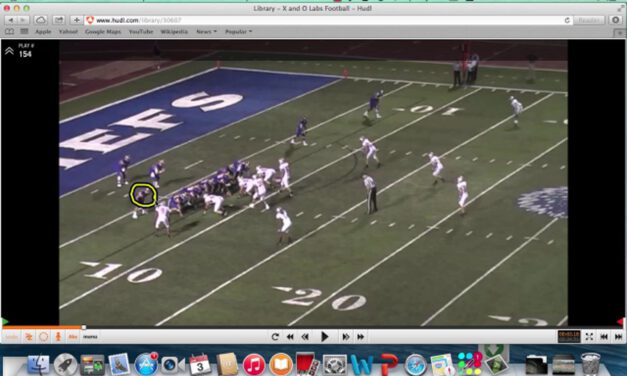Play the video with the center play button
This screenshot has width=627, height=376.
click(x=325, y=337)
